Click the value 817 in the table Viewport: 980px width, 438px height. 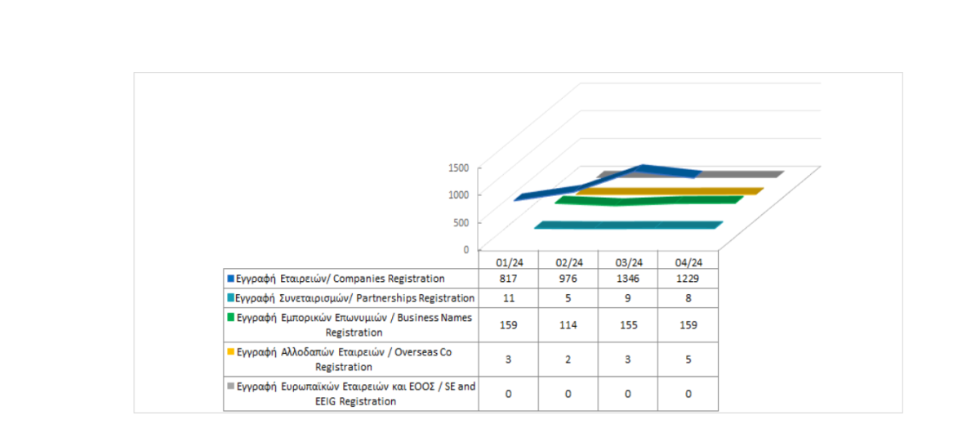coord(510,279)
